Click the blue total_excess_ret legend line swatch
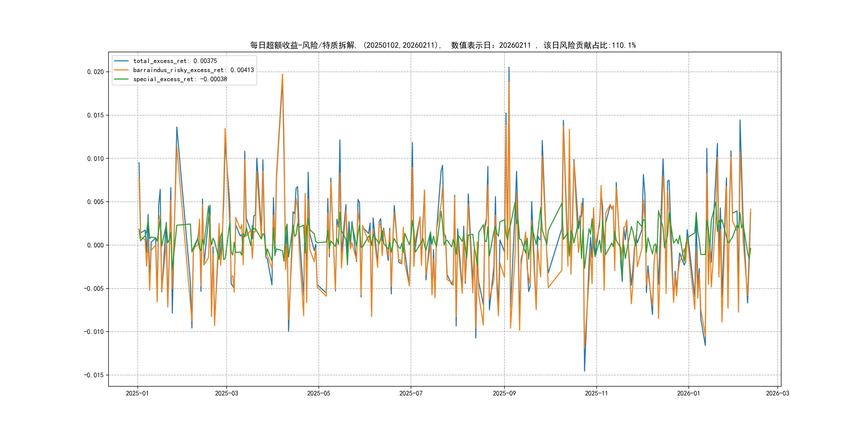868x434 pixels. [x=121, y=61]
